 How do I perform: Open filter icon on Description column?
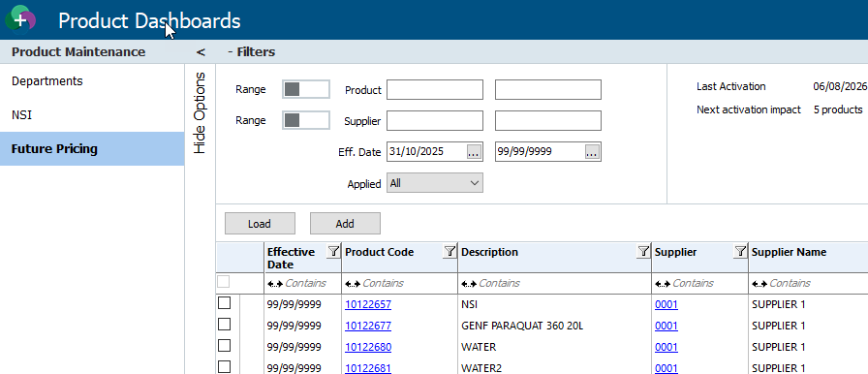[x=643, y=252]
